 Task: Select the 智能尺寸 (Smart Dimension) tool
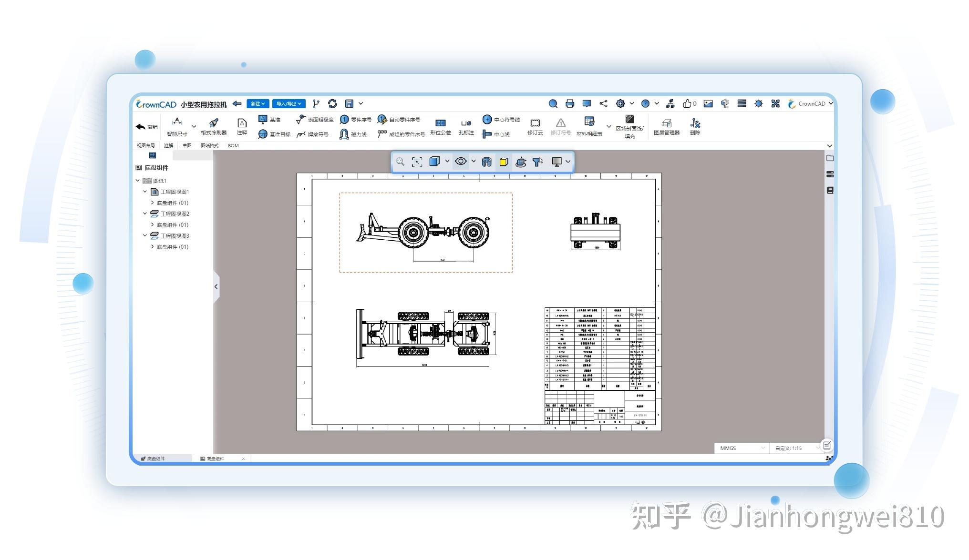click(177, 127)
